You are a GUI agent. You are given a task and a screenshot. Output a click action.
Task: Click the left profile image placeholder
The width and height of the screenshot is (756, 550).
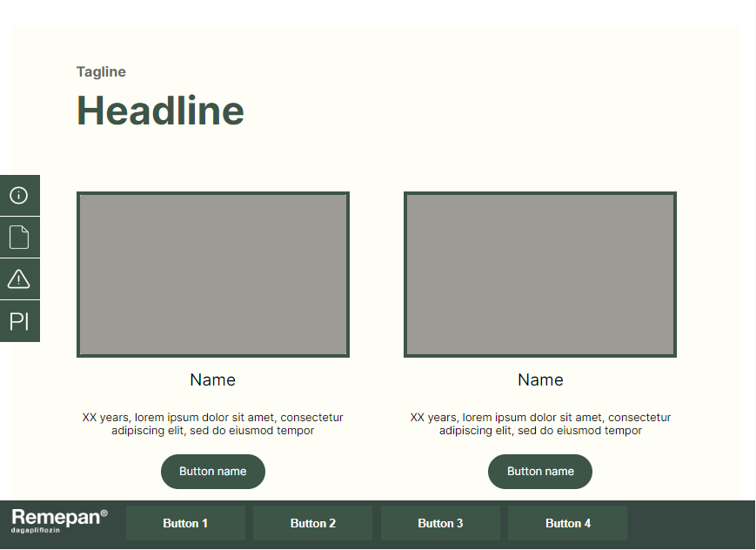click(213, 274)
